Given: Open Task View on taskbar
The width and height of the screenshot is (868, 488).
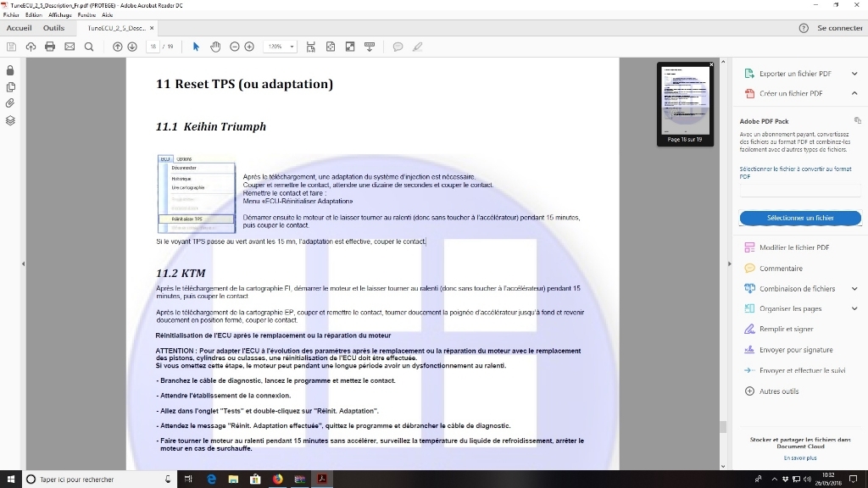Looking at the screenshot, I should tap(188, 480).
